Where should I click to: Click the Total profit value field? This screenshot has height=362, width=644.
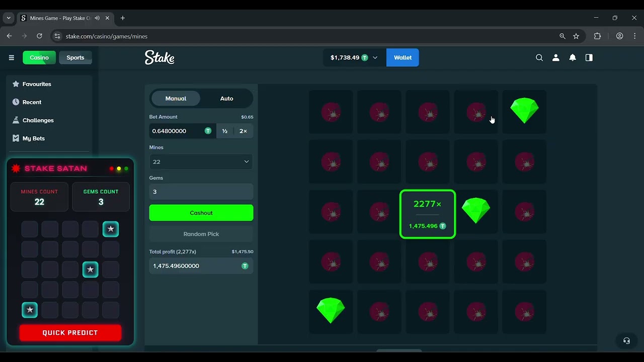pos(201,265)
